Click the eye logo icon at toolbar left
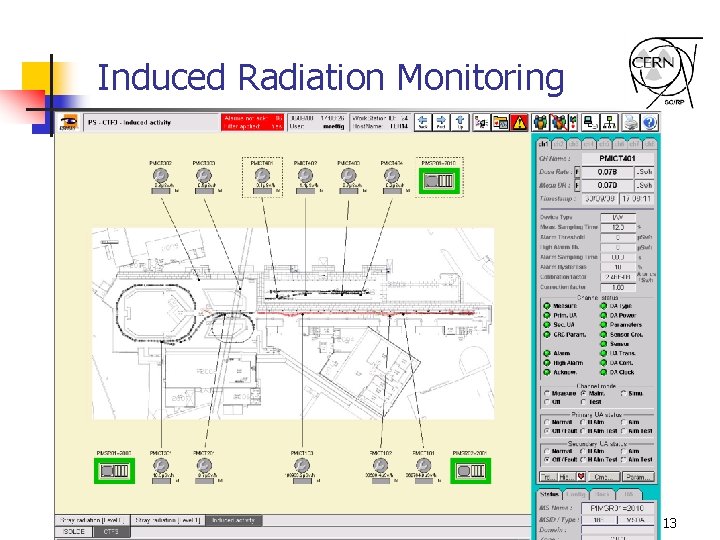 (68, 123)
